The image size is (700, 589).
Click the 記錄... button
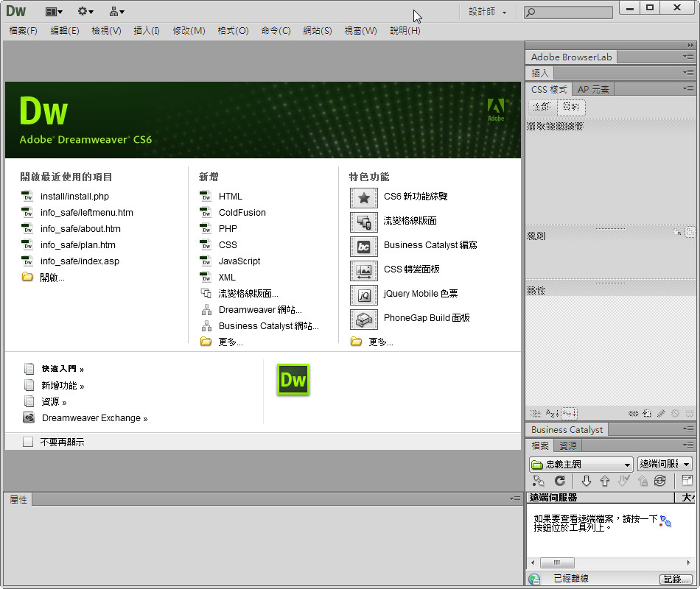click(675, 579)
